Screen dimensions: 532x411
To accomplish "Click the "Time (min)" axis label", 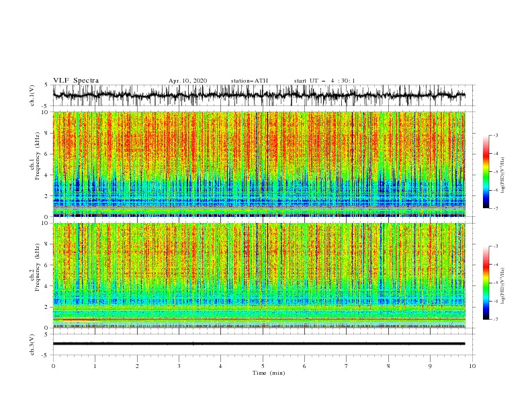I will click(269, 373).
